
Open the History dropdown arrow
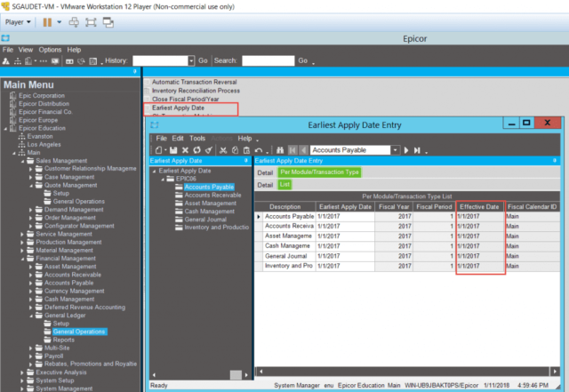pos(191,61)
